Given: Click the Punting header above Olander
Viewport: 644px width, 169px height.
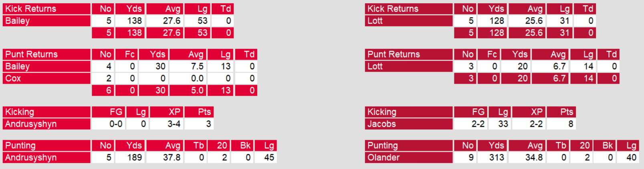Looking at the screenshot, I should (383, 146).
